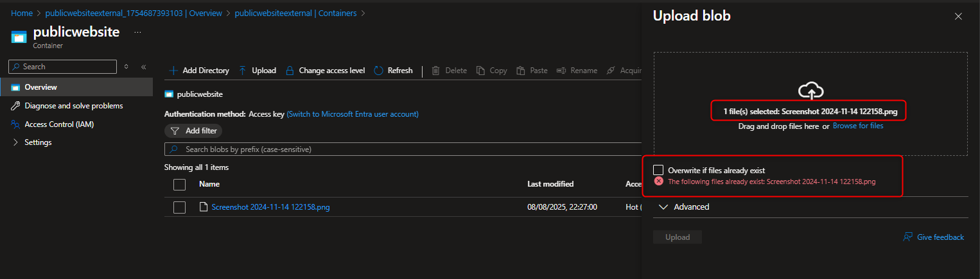Collapse the sidebar with the double-chevron icon
This screenshot has height=279, width=980.
pyautogui.click(x=144, y=67)
